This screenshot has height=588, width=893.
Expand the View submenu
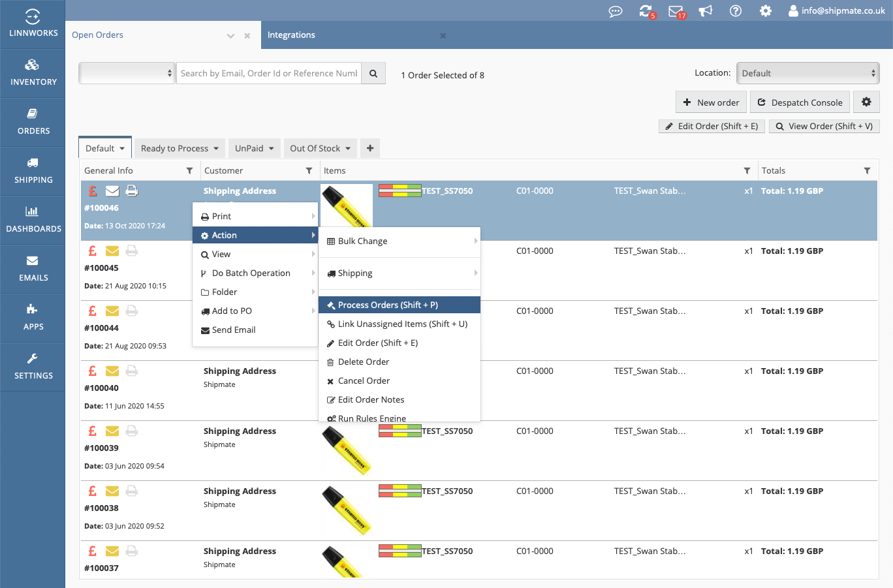255,255
